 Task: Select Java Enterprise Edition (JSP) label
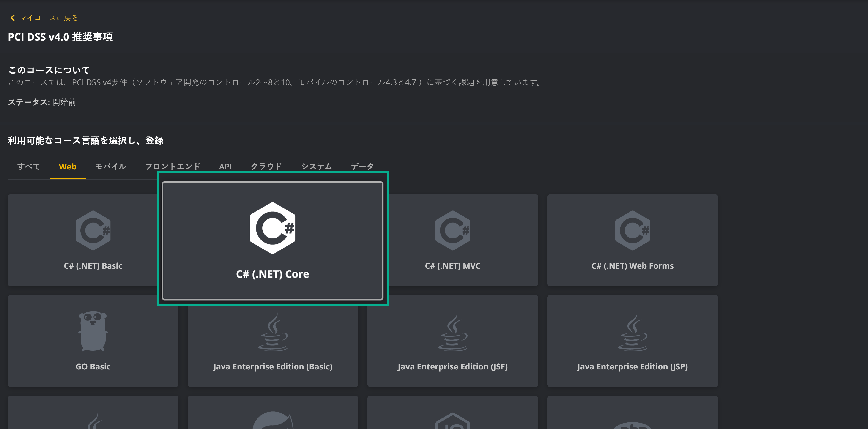pyautogui.click(x=633, y=367)
